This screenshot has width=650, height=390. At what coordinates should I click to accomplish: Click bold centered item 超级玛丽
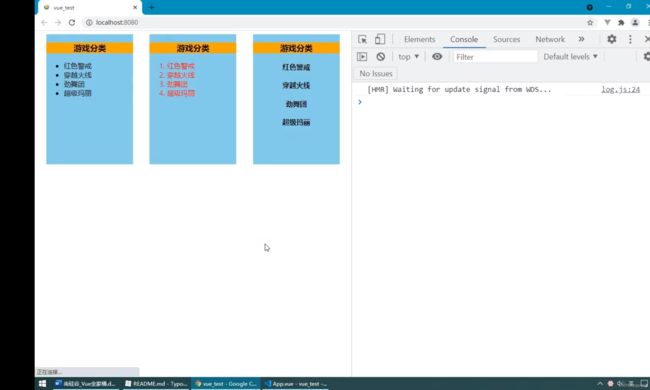point(296,122)
